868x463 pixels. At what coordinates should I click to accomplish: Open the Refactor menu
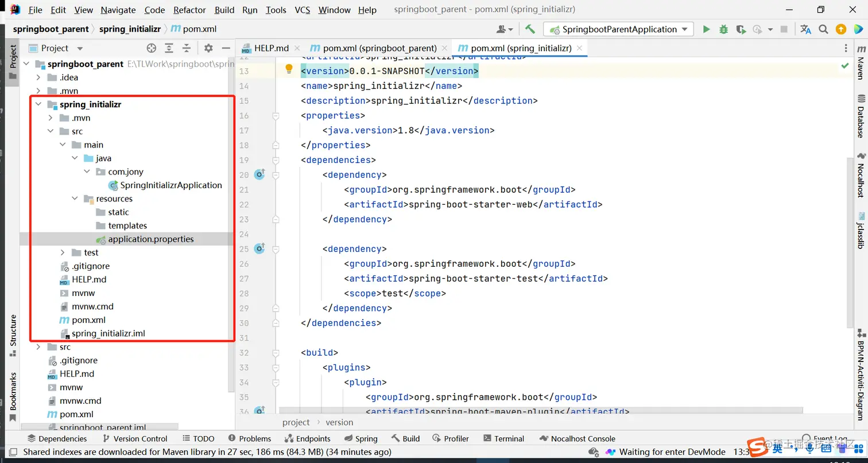pyautogui.click(x=189, y=10)
